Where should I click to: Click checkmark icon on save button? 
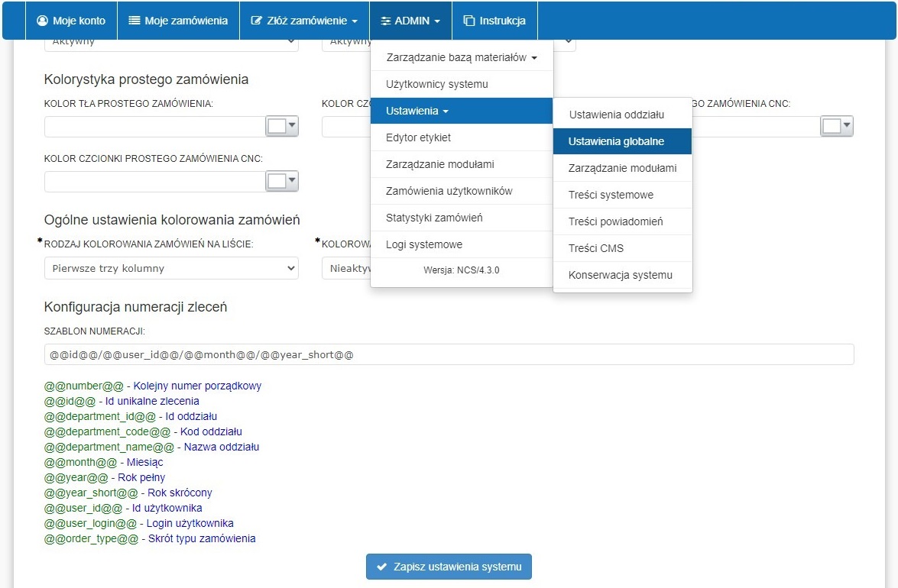click(x=381, y=567)
